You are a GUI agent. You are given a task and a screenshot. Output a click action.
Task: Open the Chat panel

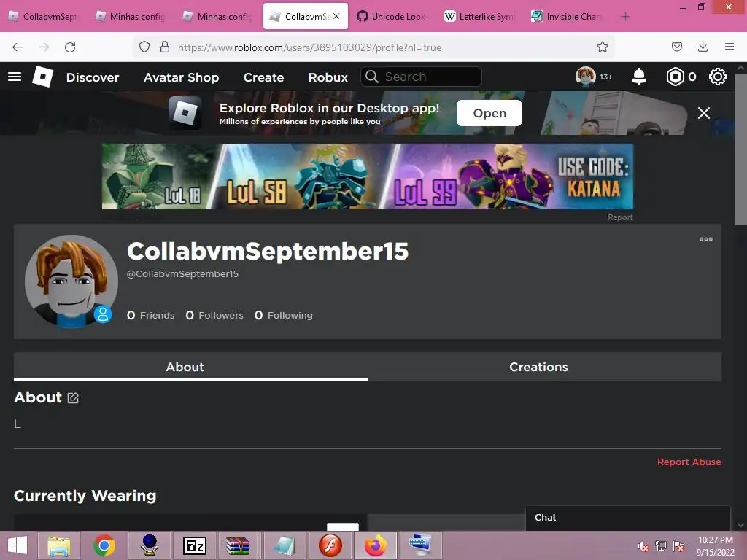pos(628,518)
